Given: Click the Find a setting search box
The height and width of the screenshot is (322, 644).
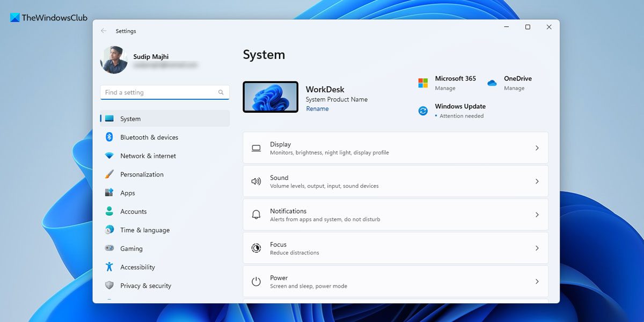Looking at the screenshot, I should pos(165,92).
